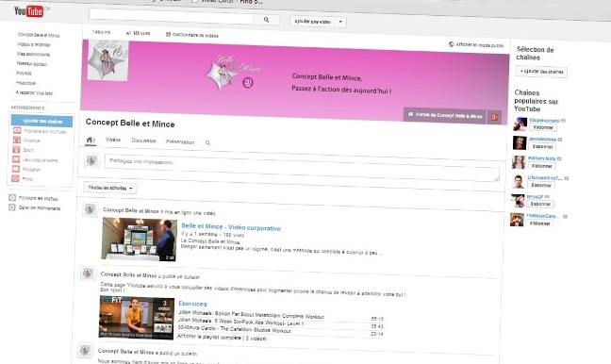Subscribe to JennaMarbles with S'abonner
This screenshot has height=364, width=611.
pos(542,146)
